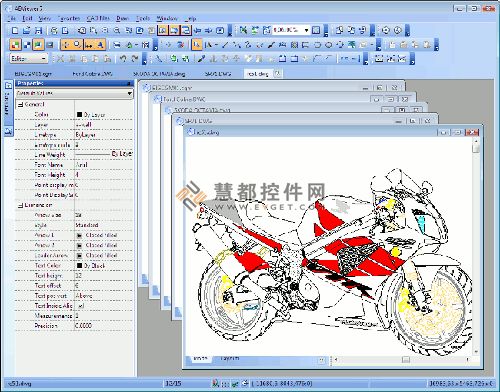Click the Layouts tab below the drawing
Screen dimensions: 500x392
click(x=230, y=358)
